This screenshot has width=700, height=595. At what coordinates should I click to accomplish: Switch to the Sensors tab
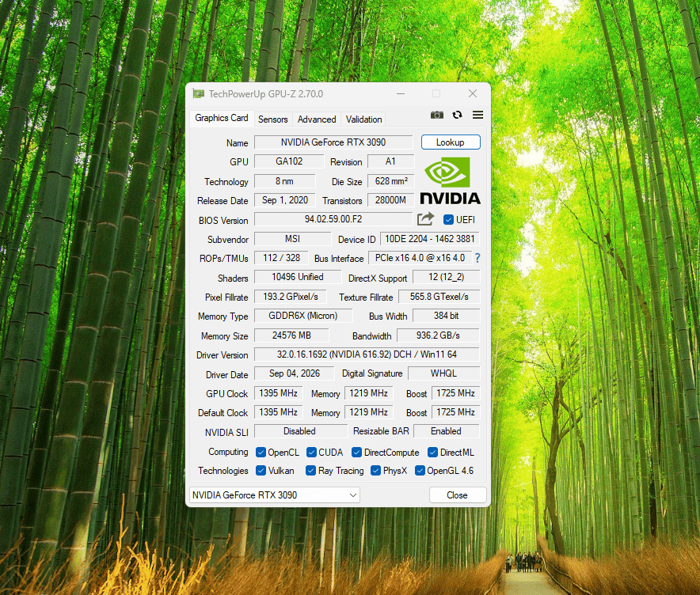[x=272, y=119]
